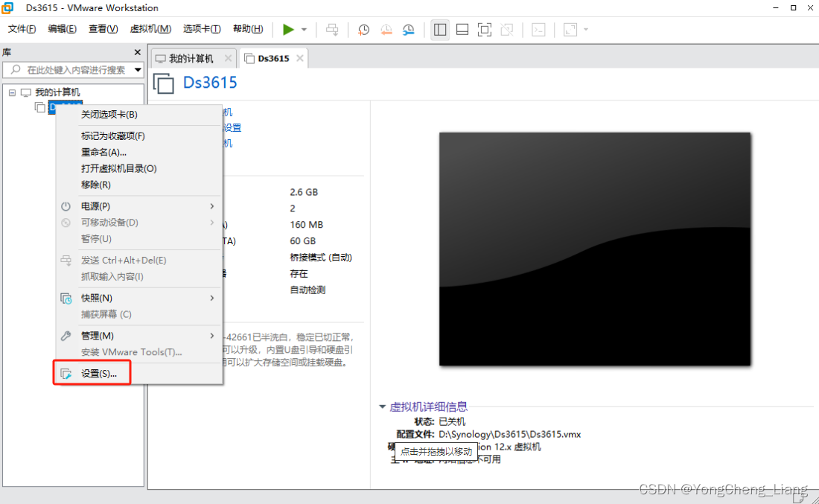Viewport: 819px width, 504px height.
Task: Click the snapshot icon beside 快照(N)
Action: pos(66,299)
